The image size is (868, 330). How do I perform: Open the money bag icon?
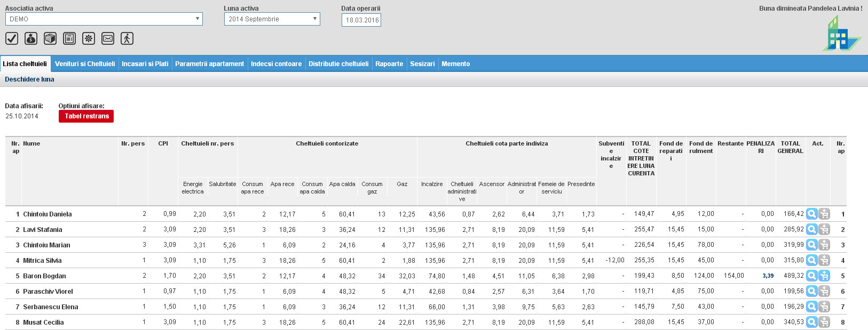coord(31,38)
